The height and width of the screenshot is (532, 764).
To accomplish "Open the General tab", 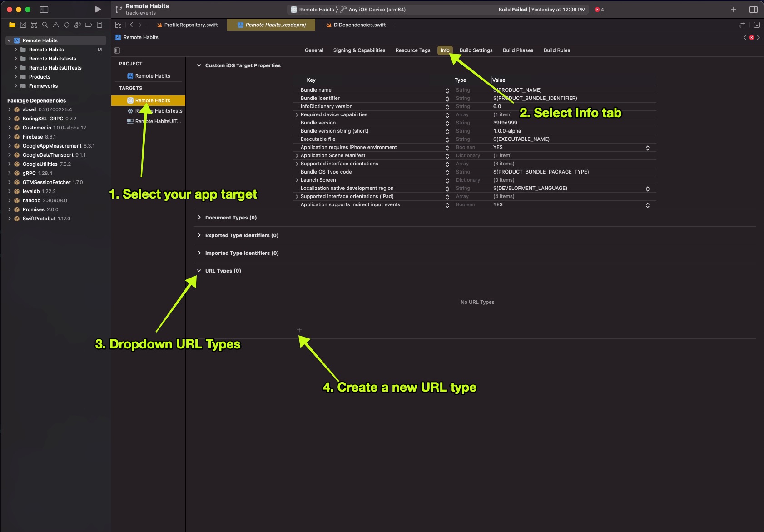I will coord(314,50).
